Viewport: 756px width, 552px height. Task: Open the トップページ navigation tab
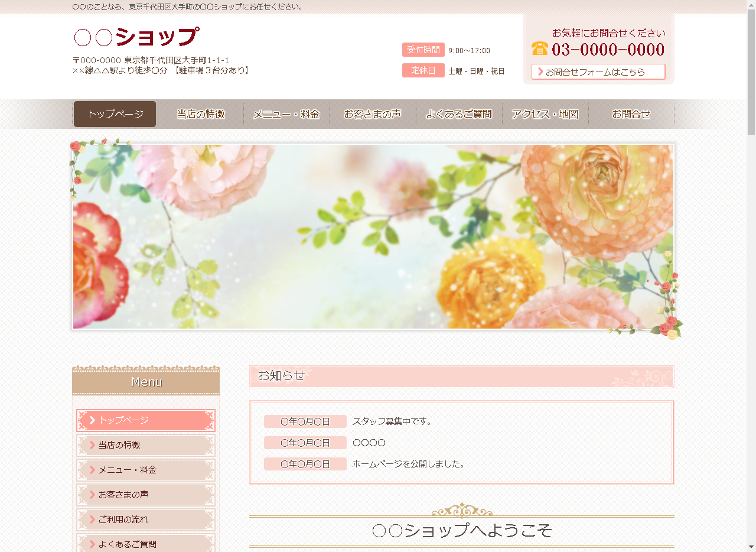(x=115, y=114)
